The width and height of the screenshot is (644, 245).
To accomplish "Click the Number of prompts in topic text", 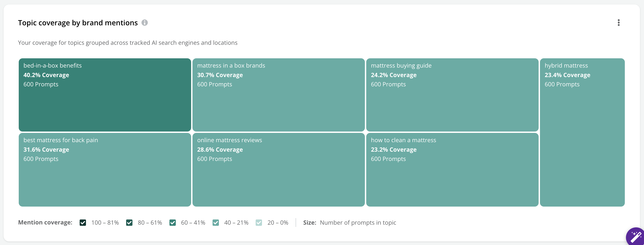I will 358,222.
